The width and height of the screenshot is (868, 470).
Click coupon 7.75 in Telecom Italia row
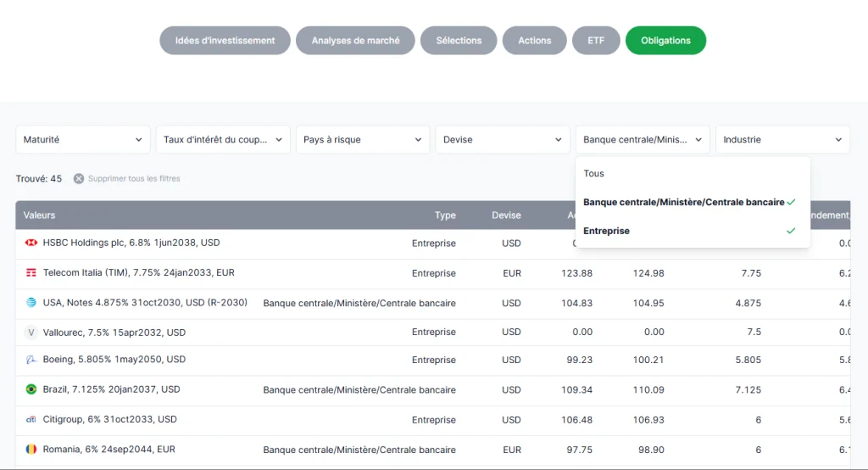[751, 273]
